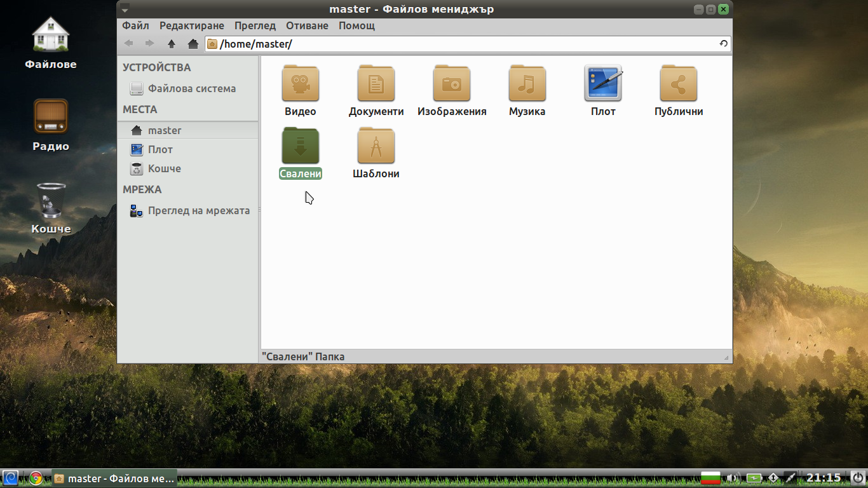Viewport: 868px width, 488px height.
Task: Open the Плот desktop folder icon
Action: [603, 83]
